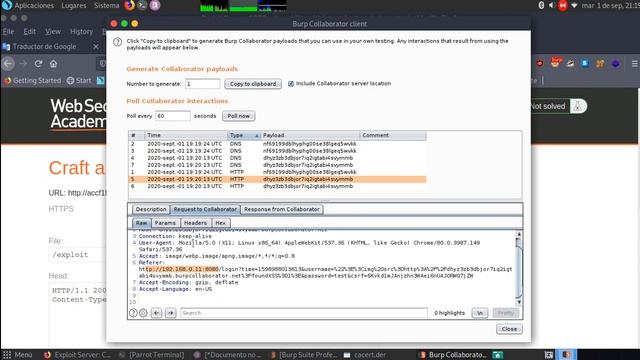Sort interactions by Time column header
This screenshot has height=360, width=640.
(186, 135)
